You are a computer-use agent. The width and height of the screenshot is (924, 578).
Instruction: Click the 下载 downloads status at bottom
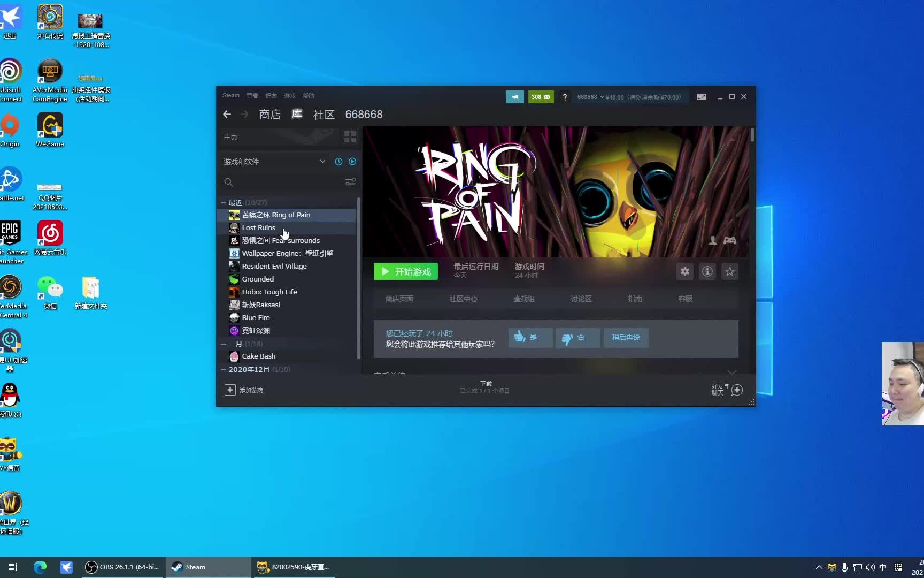486,387
